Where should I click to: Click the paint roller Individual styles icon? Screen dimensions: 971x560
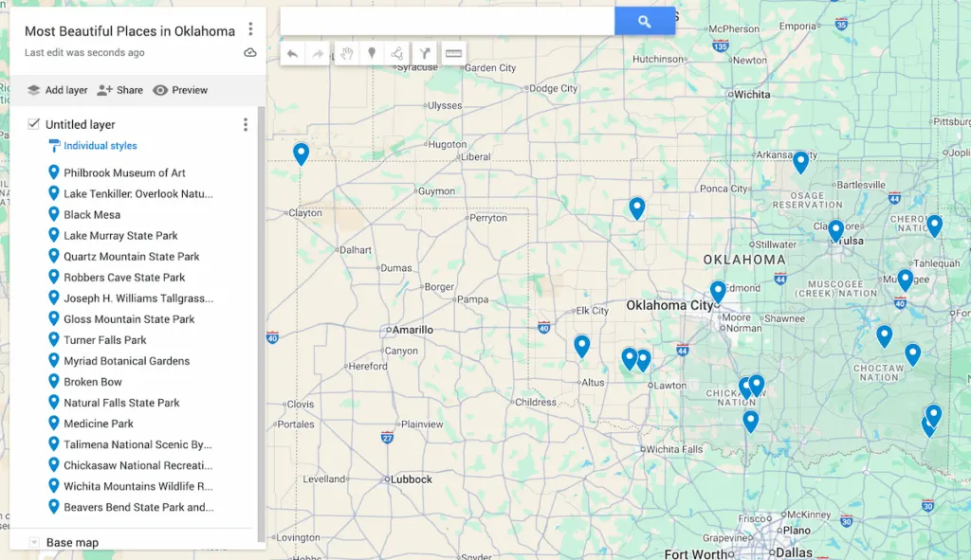click(54, 146)
